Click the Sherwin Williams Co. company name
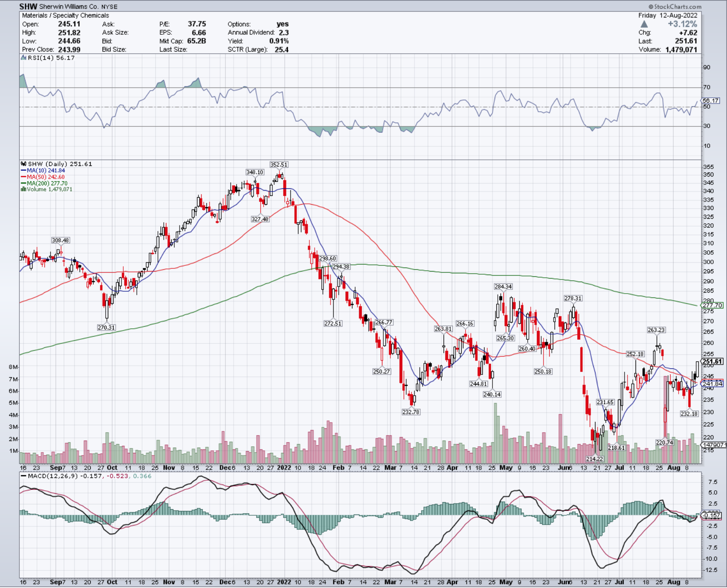 click(x=69, y=7)
